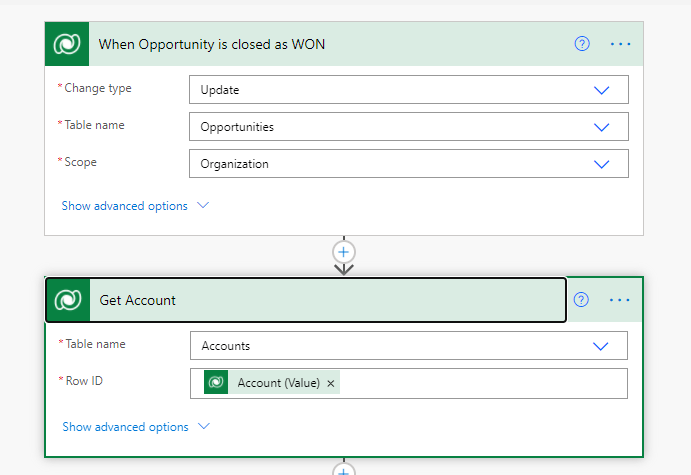Click inside the Row ID input field
Viewport: 691px width, 475px height.
pos(480,383)
